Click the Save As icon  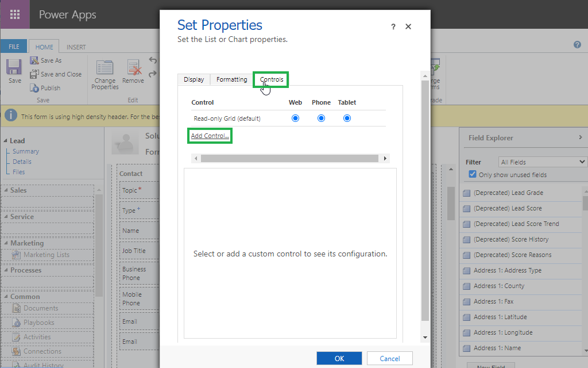[33, 60]
